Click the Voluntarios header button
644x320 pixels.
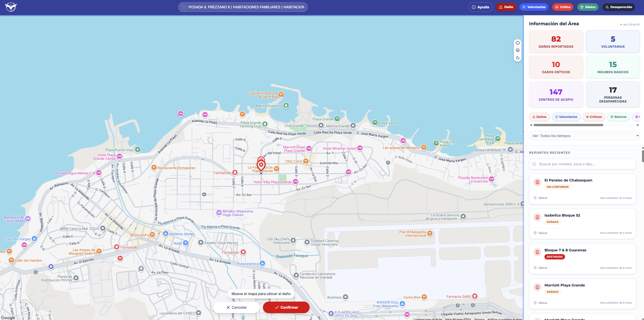click(x=534, y=7)
